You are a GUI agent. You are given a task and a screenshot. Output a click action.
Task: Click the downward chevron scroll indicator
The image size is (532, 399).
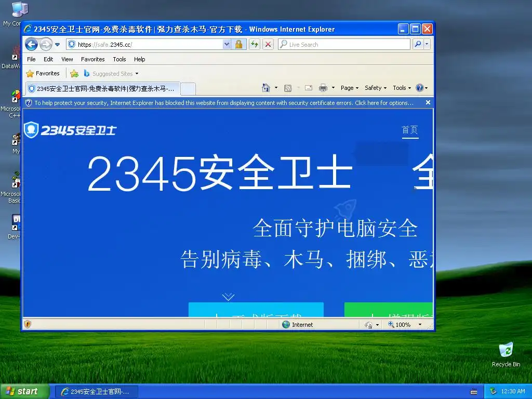coord(229,297)
